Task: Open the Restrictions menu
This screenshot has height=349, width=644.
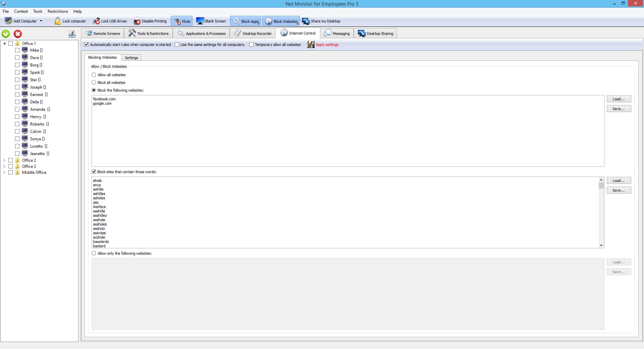Action: tap(58, 11)
